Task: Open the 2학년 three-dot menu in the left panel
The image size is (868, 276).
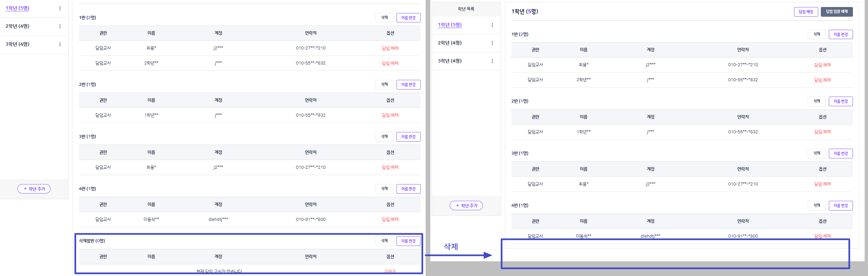Action: coord(60,26)
